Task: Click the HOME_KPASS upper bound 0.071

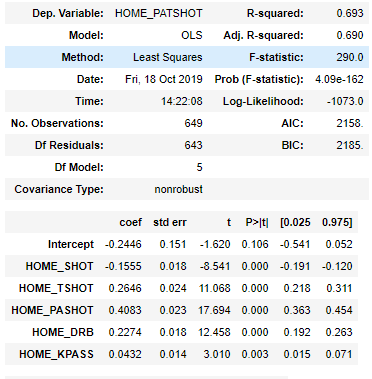Action: pyautogui.click(x=339, y=354)
